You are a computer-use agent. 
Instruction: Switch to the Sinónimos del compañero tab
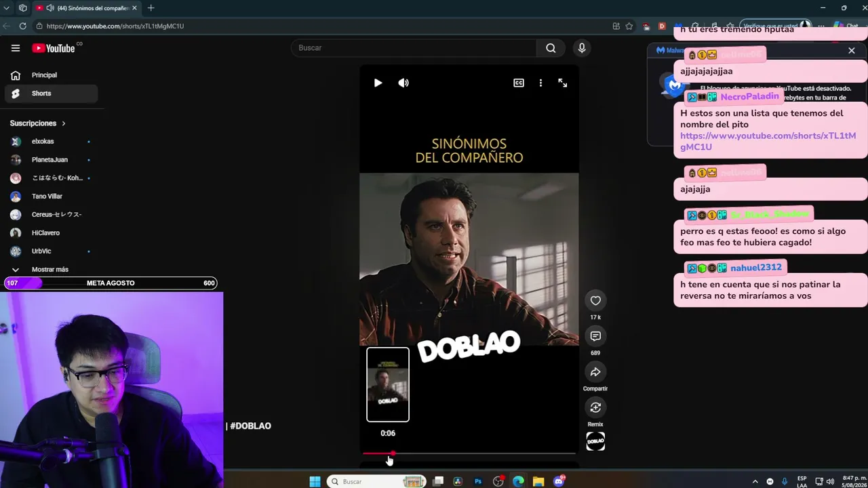[x=86, y=8]
